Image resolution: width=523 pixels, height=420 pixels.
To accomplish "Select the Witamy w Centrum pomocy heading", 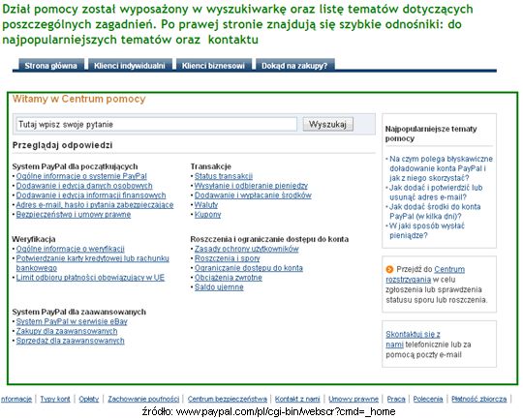I will click(x=79, y=99).
